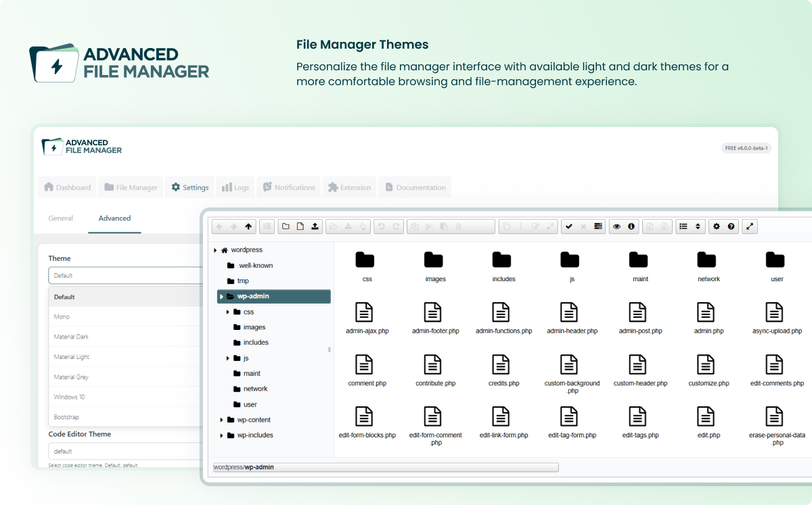Viewport: 812px width, 505px height.
Task: Open the Logs tab
Action: pyautogui.click(x=235, y=187)
